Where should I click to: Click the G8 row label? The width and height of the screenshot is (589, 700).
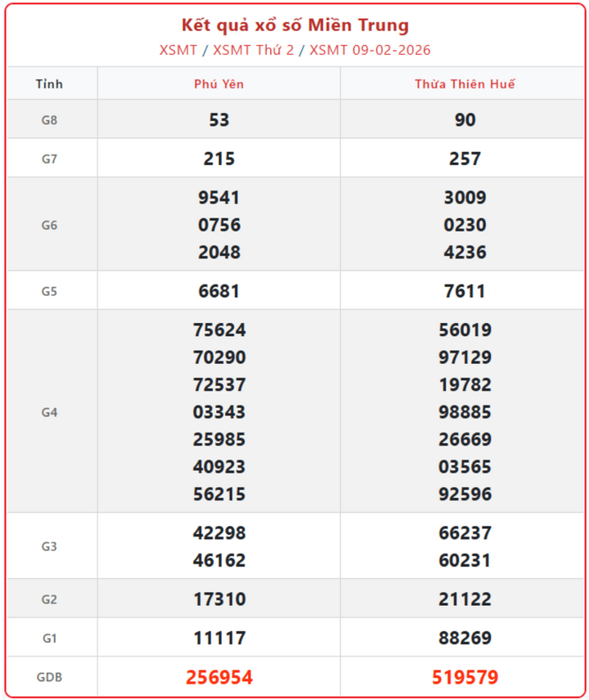tap(49, 120)
